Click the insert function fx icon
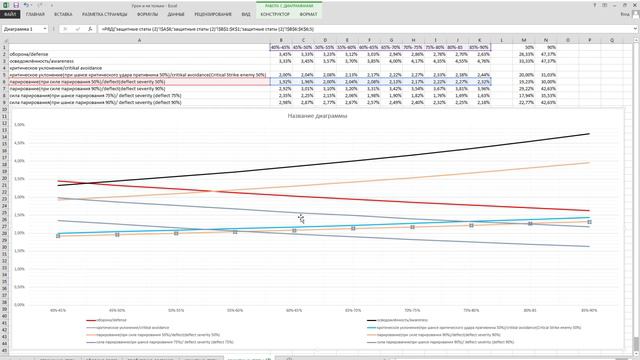Screen dimensions: 640x360 [x=90, y=29]
